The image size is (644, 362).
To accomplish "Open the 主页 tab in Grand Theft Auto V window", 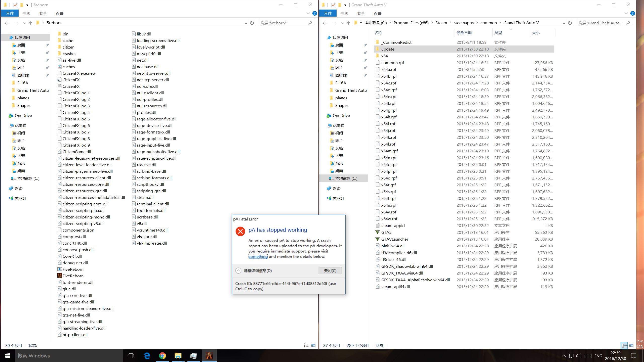I will click(x=344, y=13).
